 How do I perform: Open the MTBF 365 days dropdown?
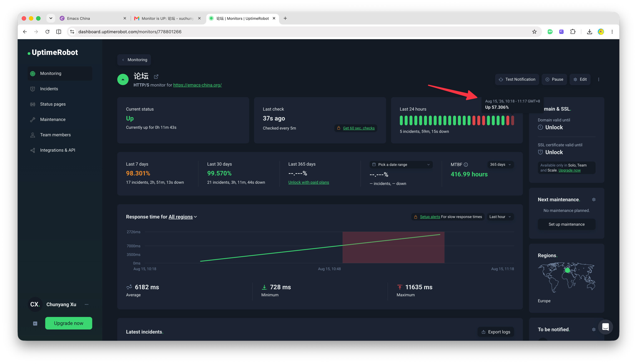click(500, 165)
